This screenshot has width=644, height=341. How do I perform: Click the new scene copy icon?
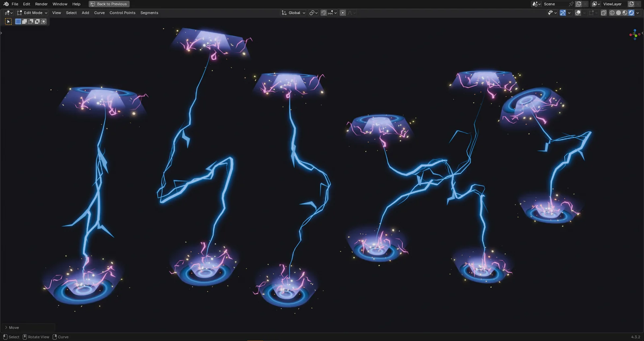click(x=578, y=4)
